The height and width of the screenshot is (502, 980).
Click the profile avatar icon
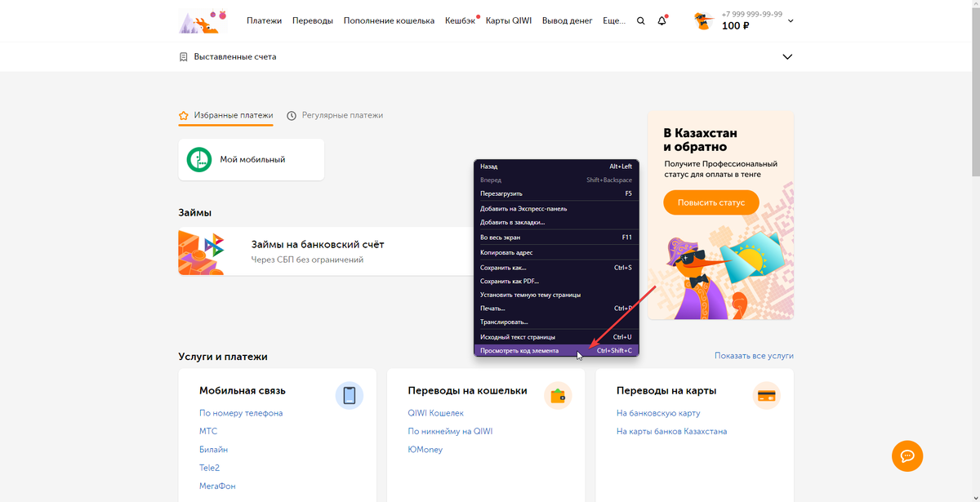703,20
